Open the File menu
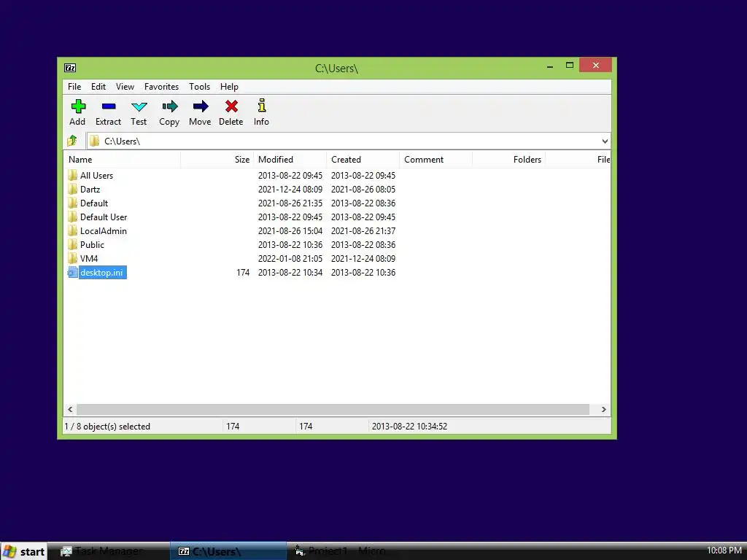Image resolution: width=747 pixels, height=560 pixels. click(74, 87)
